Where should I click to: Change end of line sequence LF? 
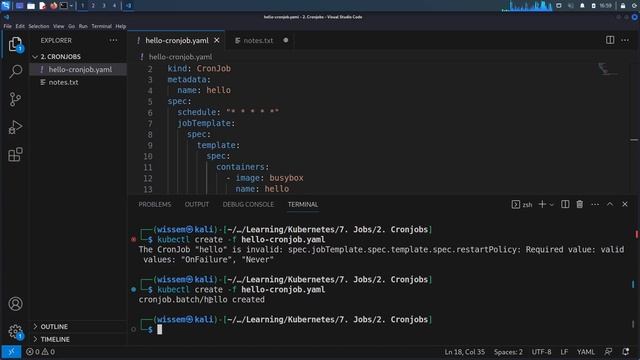point(564,351)
